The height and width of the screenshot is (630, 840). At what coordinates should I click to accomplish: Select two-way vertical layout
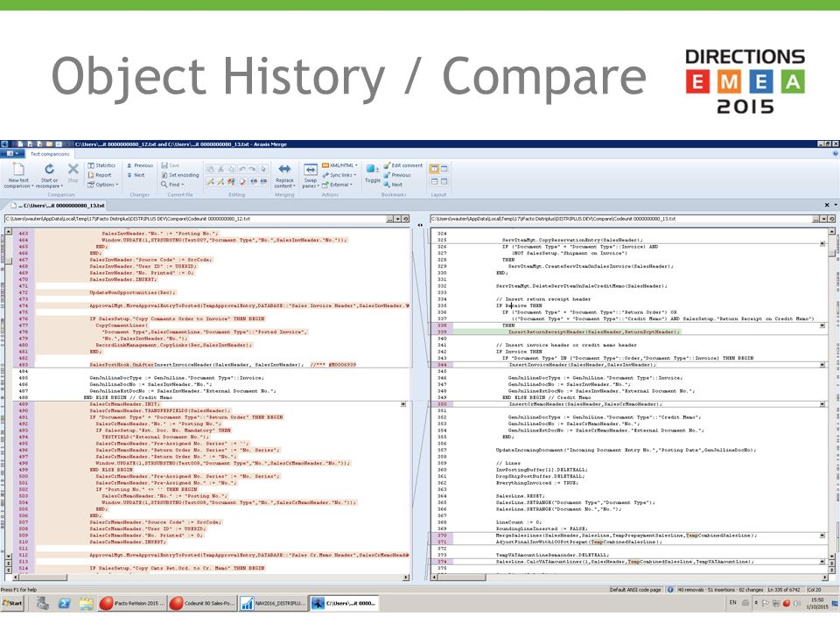coord(434,169)
